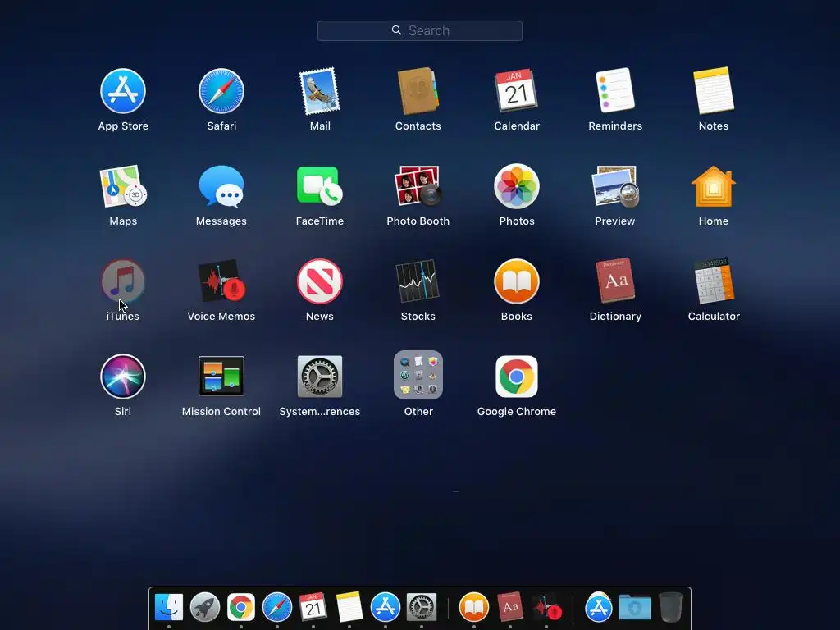Launch the Calculator app

pos(714,281)
